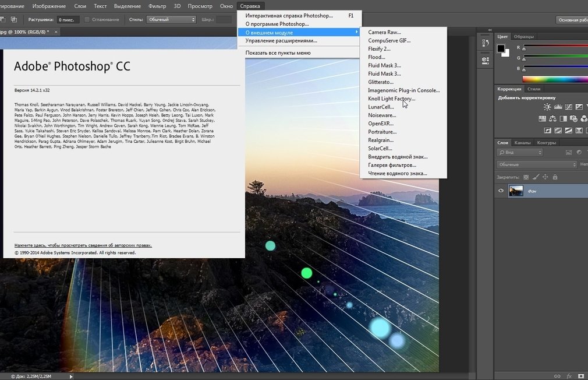The height and width of the screenshot is (380, 588).
Task: Click the copyright information link in About box
Action: 83,245
